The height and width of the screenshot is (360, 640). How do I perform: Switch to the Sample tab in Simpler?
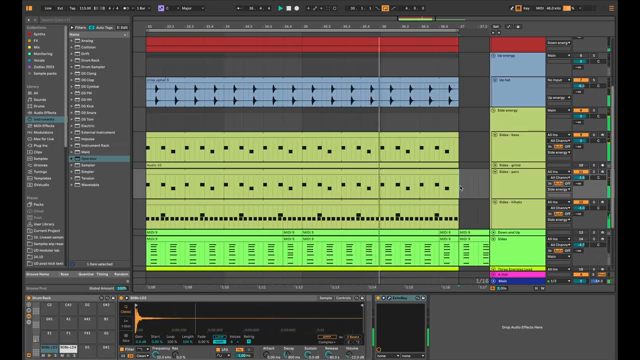click(325, 298)
